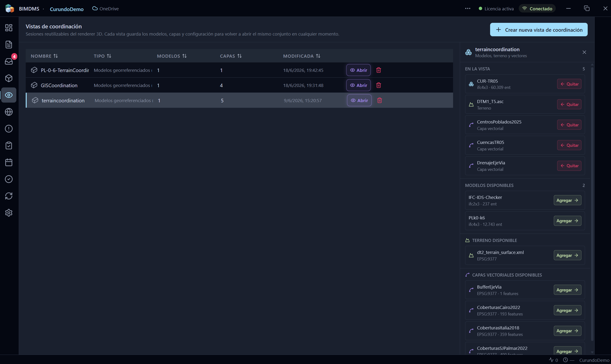This screenshot has width=611, height=364.
Task: Click the OneDrive cloud indicator
Action: point(106,9)
